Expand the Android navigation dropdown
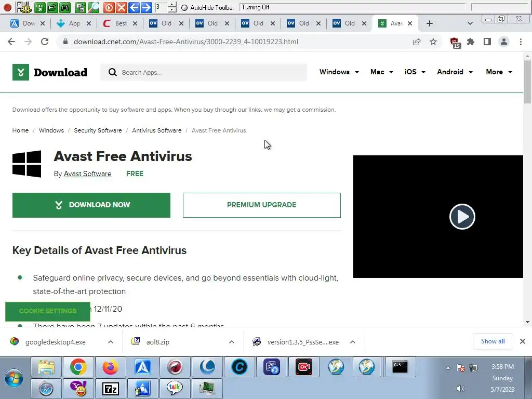 455,72
